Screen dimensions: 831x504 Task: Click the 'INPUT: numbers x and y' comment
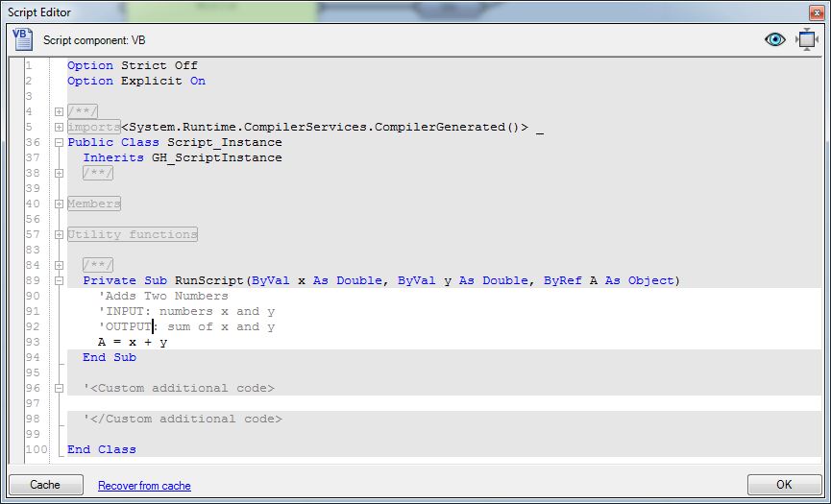pos(186,311)
